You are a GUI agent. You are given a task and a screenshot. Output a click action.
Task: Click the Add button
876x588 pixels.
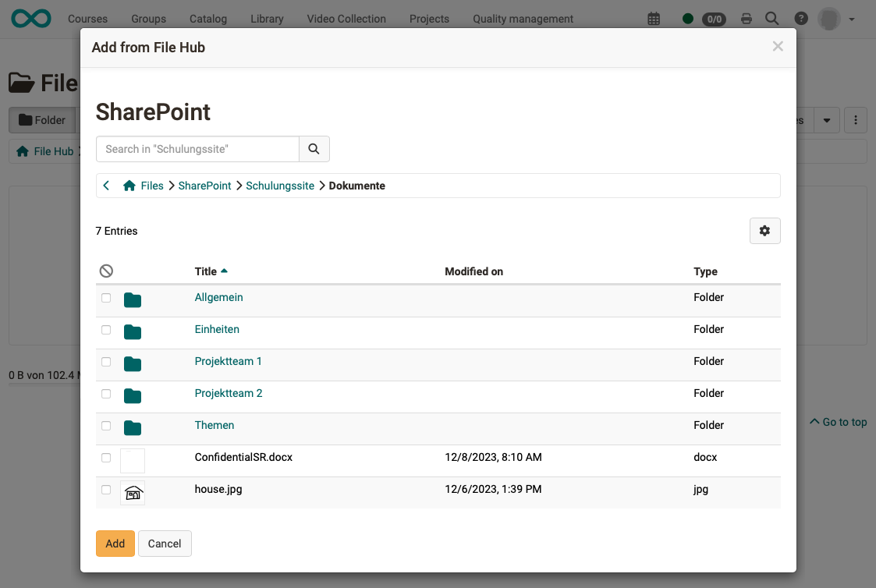point(115,544)
